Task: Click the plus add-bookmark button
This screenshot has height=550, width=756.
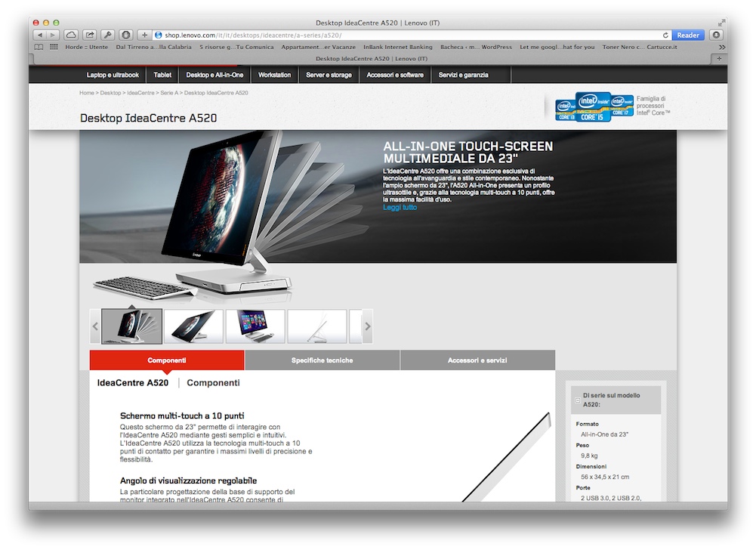Action: pos(144,36)
